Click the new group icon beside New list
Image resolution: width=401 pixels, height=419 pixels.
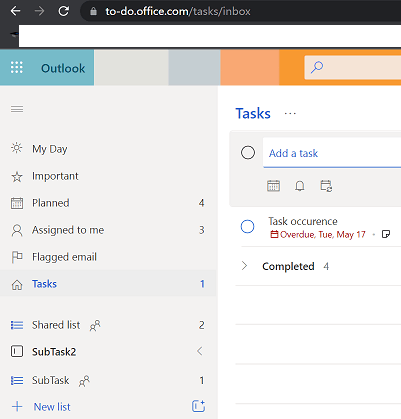[x=198, y=406]
